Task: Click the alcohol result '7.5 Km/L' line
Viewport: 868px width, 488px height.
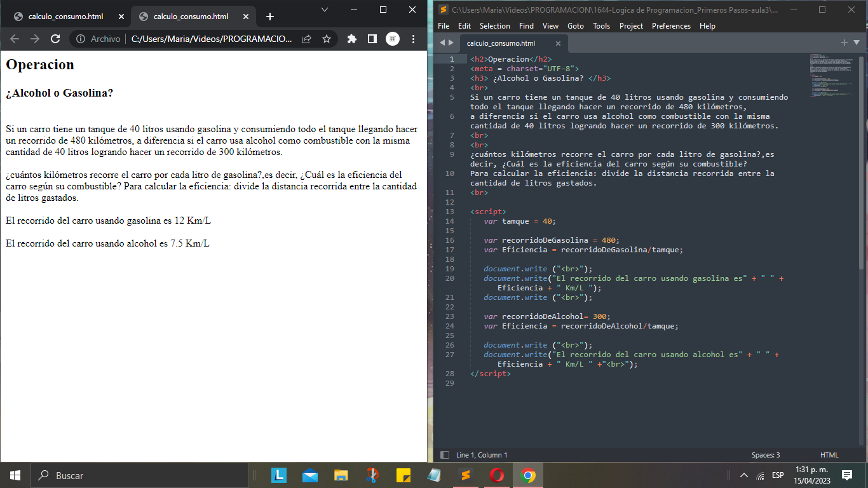Action: [107, 243]
